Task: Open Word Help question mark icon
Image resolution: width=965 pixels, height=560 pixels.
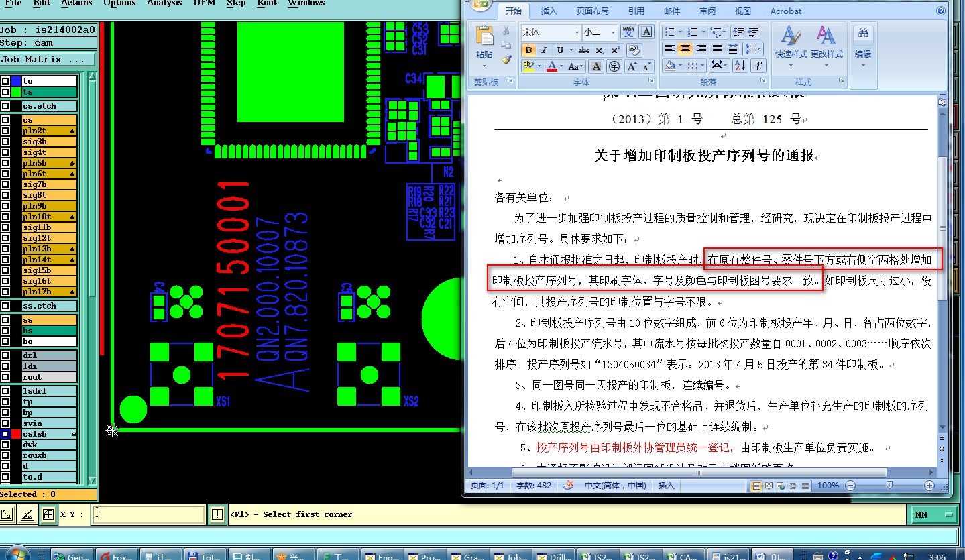Action: tap(942, 11)
